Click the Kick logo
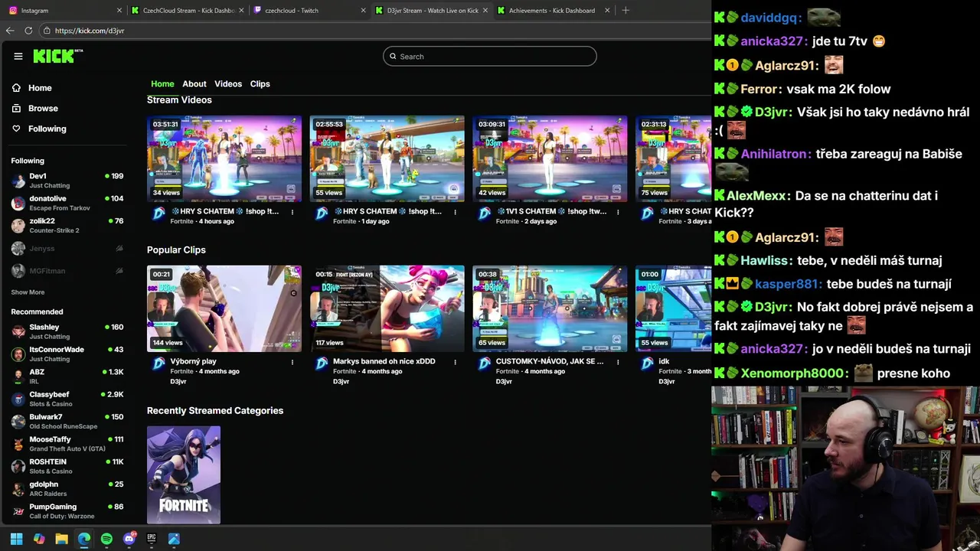The height and width of the screenshot is (551, 980). [58, 56]
